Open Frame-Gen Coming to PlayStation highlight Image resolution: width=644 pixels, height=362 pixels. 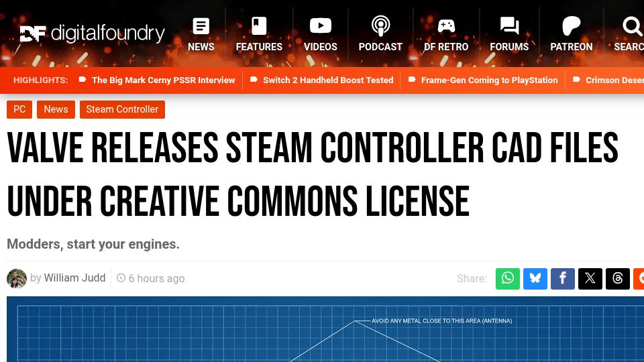point(489,80)
